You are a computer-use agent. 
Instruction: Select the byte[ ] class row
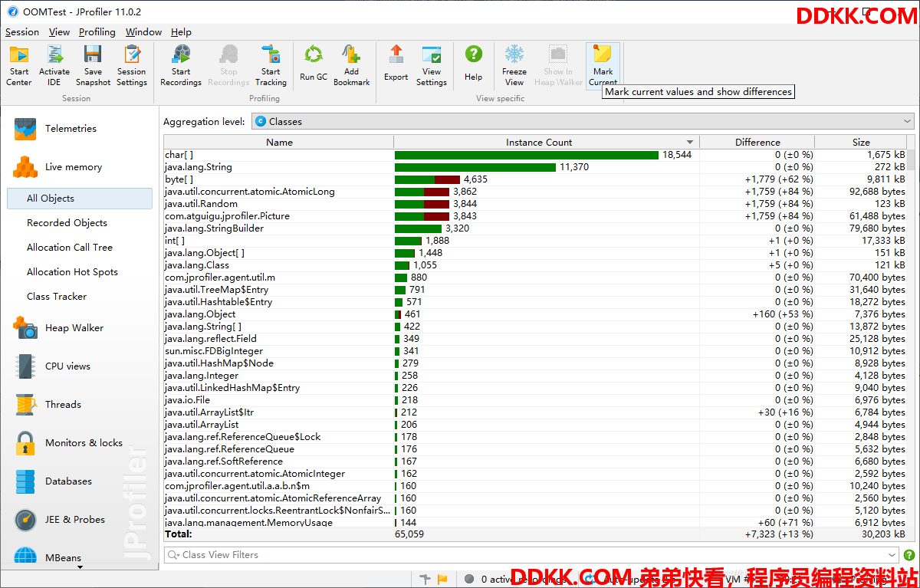[535, 179]
